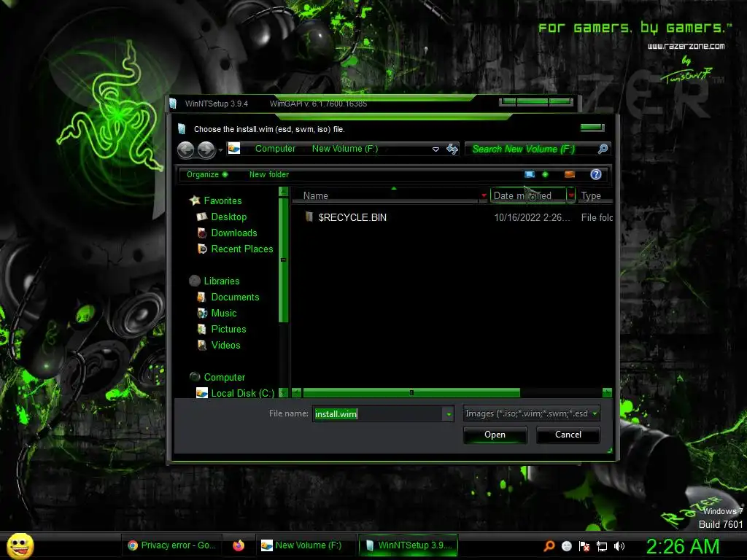Select New Volume (F:) breadcrumb segment
The width and height of the screenshot is (747, 560).
tap(345, 149)
